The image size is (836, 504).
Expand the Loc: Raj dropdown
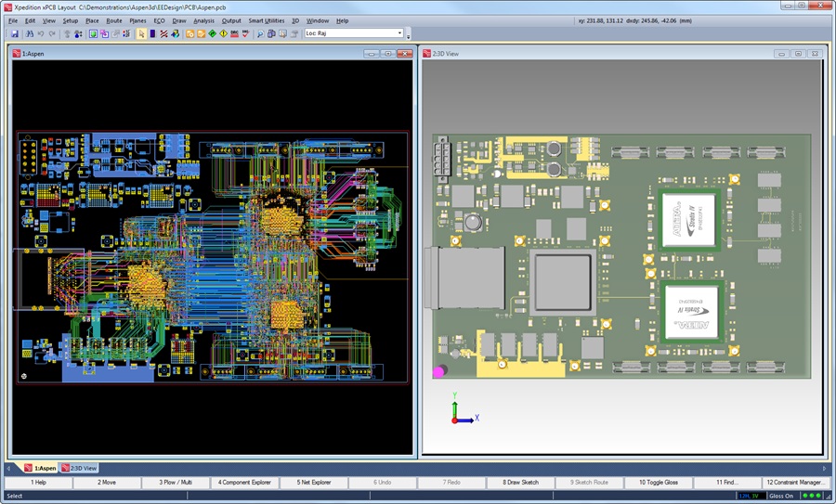pos(399,33)
